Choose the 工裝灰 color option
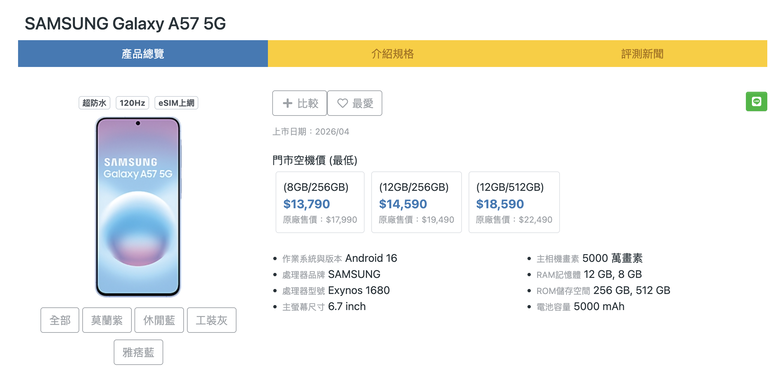 point(211,320)
